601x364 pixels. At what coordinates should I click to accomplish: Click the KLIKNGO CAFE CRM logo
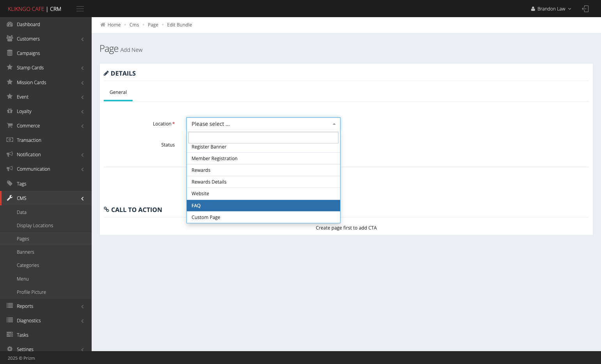(x=34, y=9)
